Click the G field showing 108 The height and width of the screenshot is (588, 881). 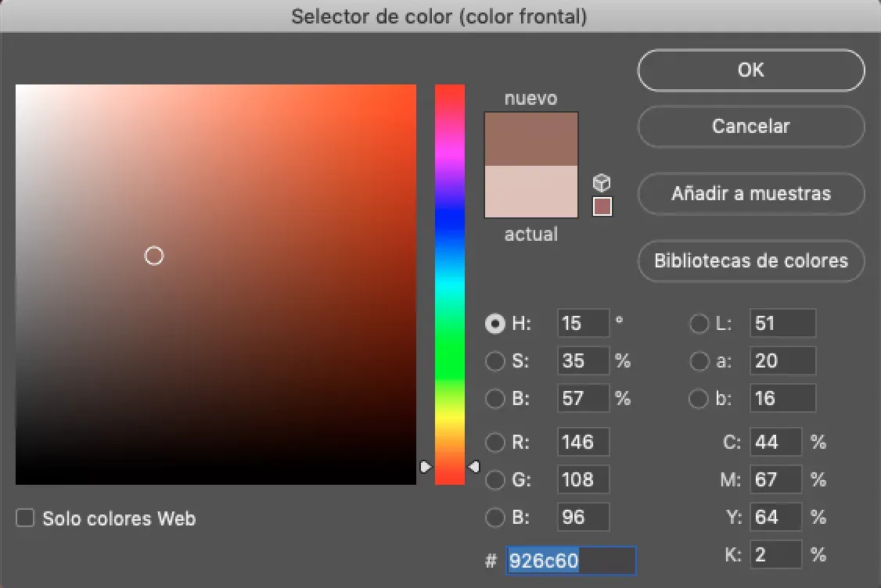(x=583, y=479)
